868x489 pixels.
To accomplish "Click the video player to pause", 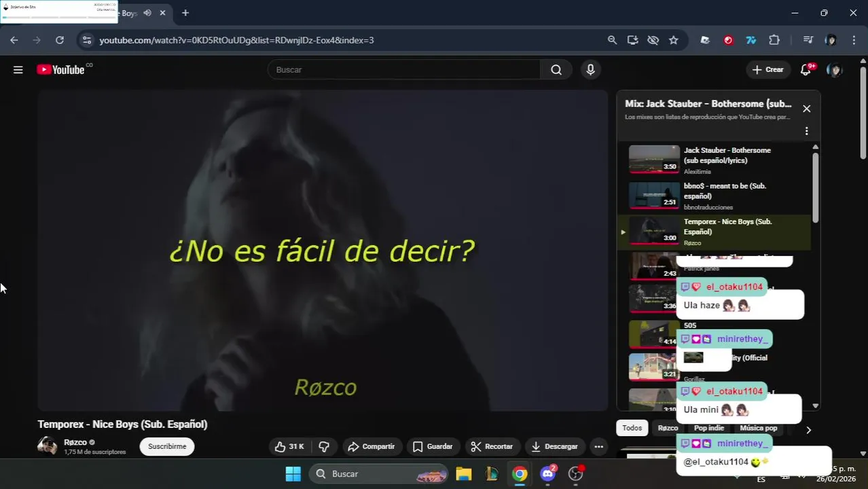I will click(x=323, y=250).
